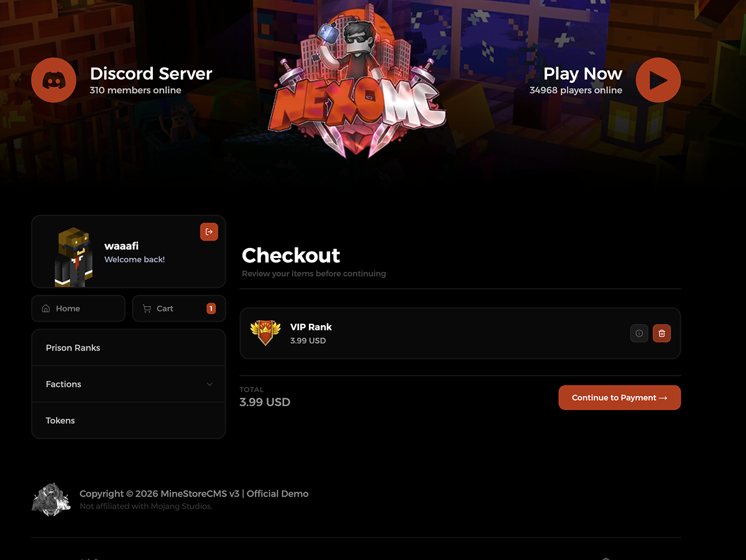Click the waaafi player avatar
The height and width of the screenshot is (560, 746).
(73, 257)
